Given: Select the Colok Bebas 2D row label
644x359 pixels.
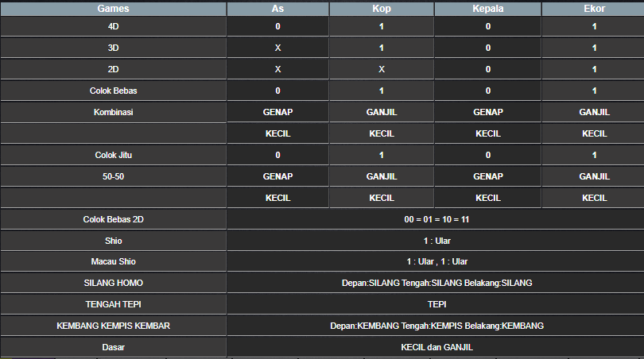Looking at the screenshot, I should pyautogui.click(x=114, y=219).
